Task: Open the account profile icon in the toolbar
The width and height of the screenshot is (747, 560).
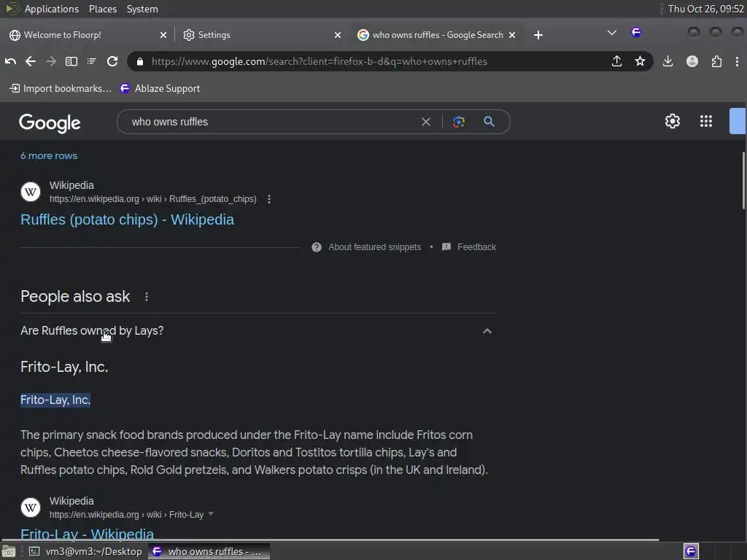Action: 692,61
